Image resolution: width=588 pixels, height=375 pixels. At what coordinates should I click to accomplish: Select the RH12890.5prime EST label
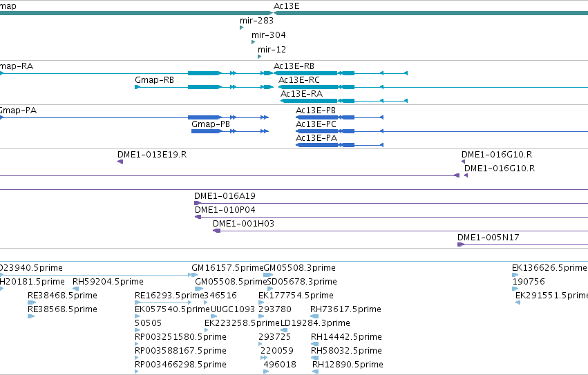click(348, 365)
